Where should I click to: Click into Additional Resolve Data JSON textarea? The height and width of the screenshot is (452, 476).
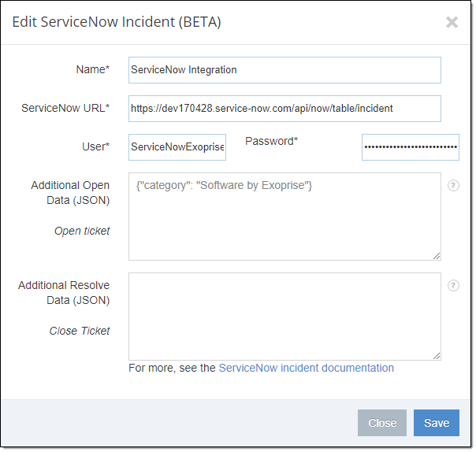(284, 317)
